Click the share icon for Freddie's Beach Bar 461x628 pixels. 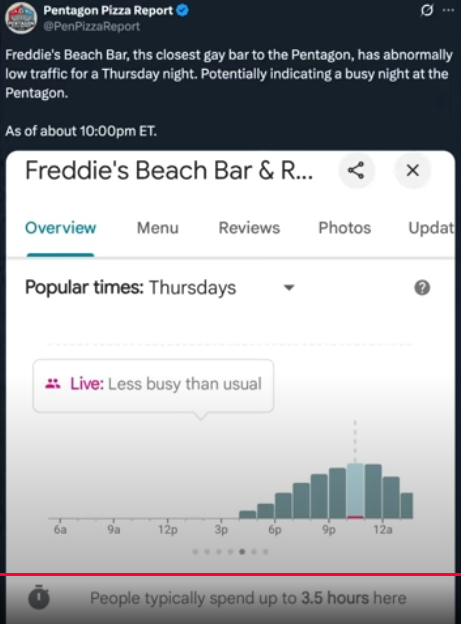coord(356,171)
